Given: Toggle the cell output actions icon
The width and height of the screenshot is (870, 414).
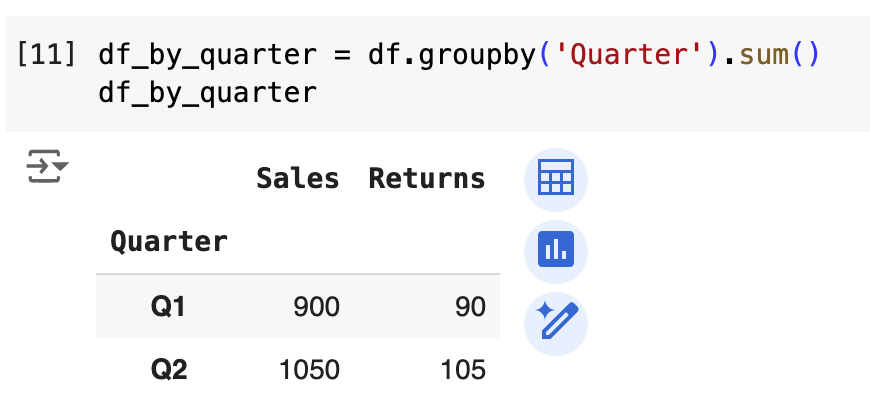Looking at the screenshot, I should coord(47,165).
